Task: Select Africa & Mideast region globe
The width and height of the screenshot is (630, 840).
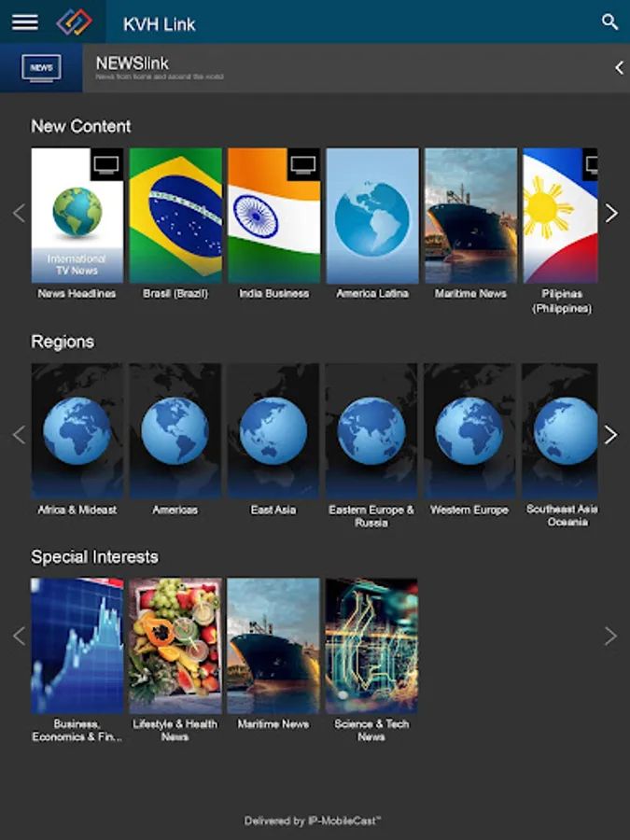Action: (x=77, y=430)
